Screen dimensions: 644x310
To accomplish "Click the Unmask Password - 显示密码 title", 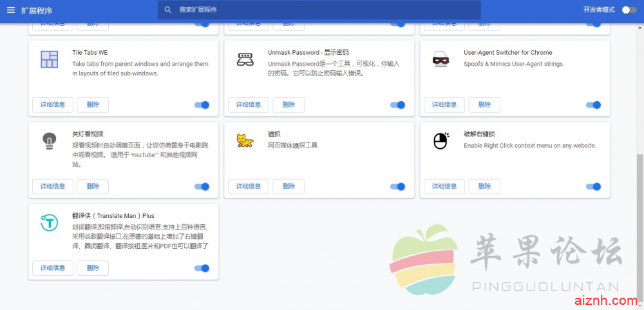I will tap(308, 53).
